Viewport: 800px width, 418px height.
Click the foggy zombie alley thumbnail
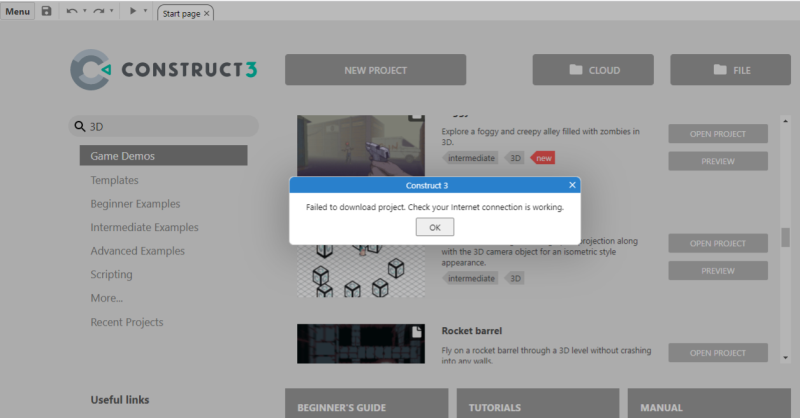361,145
